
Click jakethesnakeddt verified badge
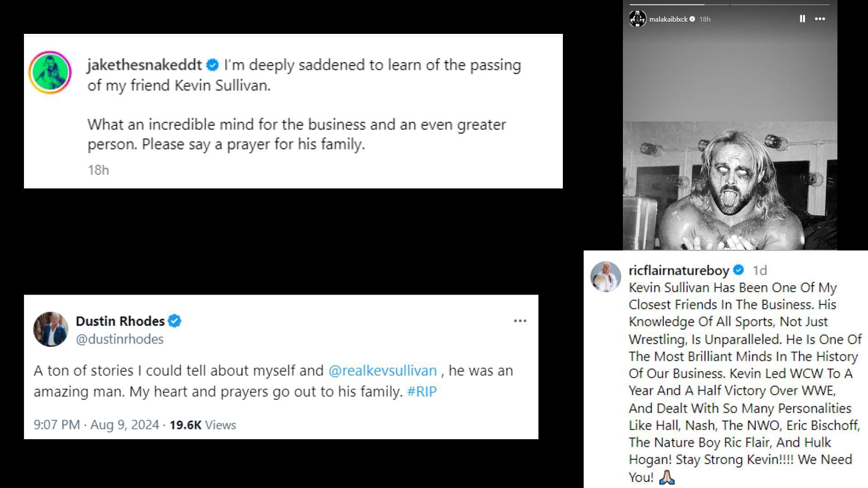(x=212, y=65)
